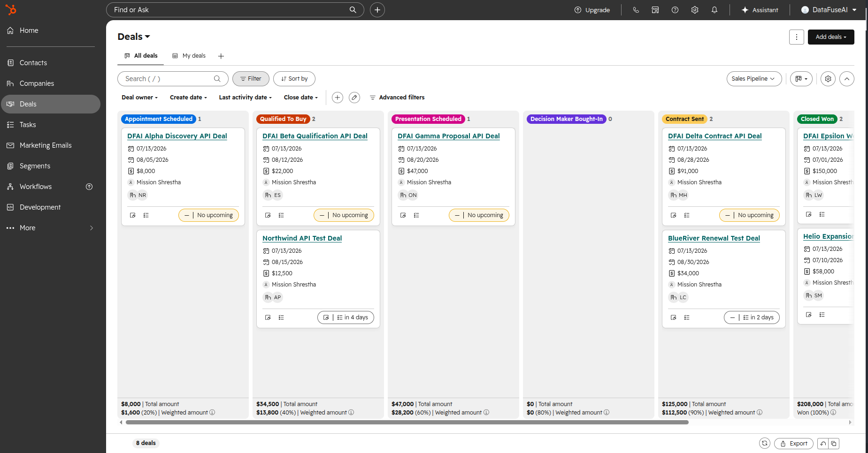
Task: Create a task on BlueRiver Renewal Test Deal card
Action: pos(687,317)
